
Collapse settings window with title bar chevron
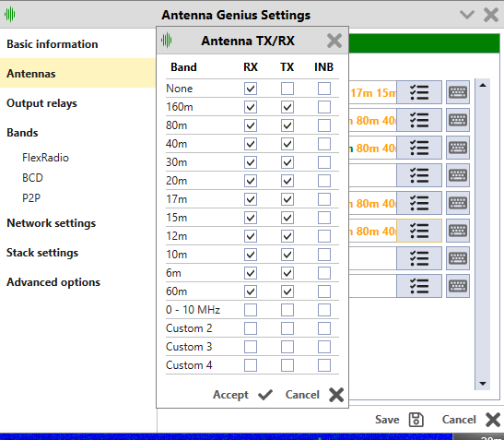coord(467,15)
